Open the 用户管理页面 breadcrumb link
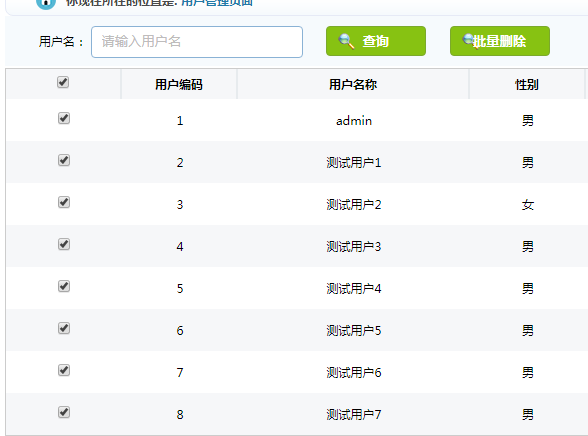 coord(217,2)
